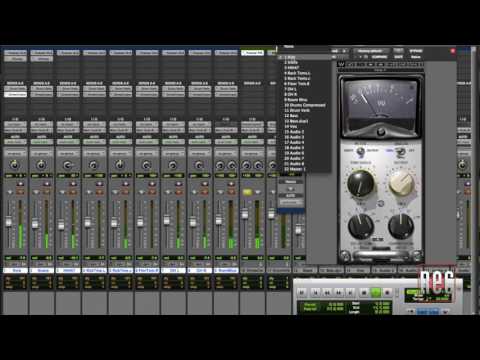Screen dimensions: 480x360
Task: Select '15 Audio 2' in the track list menu
Action: tap(294, 132)
